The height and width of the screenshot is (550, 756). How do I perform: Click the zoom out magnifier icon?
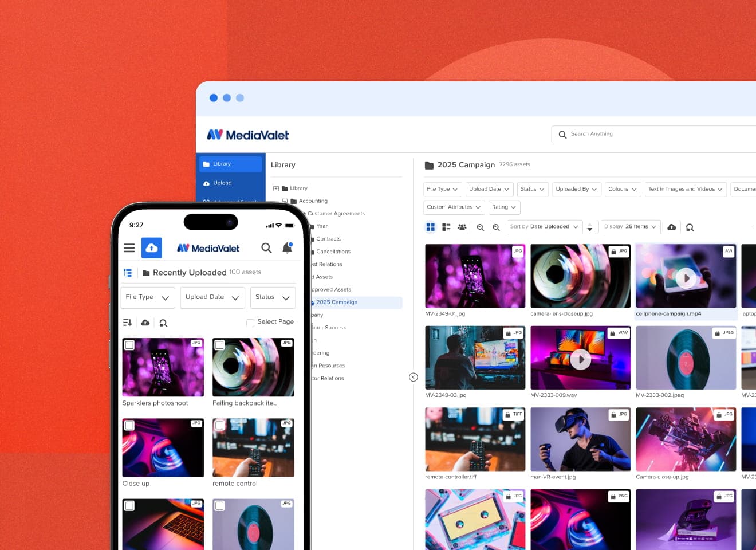click(x=481, y=227)
